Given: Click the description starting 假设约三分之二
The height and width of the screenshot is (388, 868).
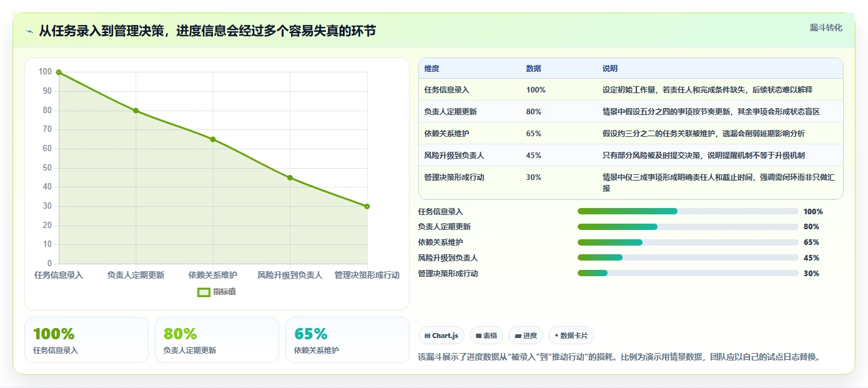Looking at the screenshot, I should pos(703,134).
